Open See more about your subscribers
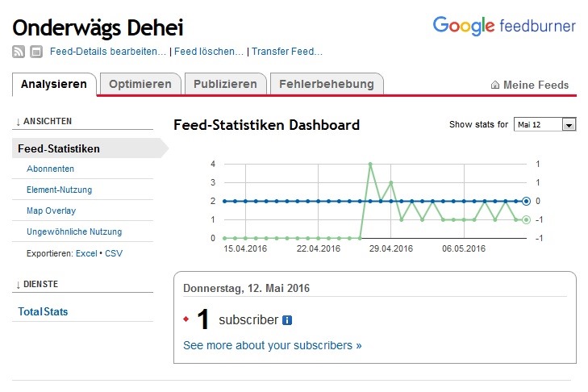 tap(273, 345)
